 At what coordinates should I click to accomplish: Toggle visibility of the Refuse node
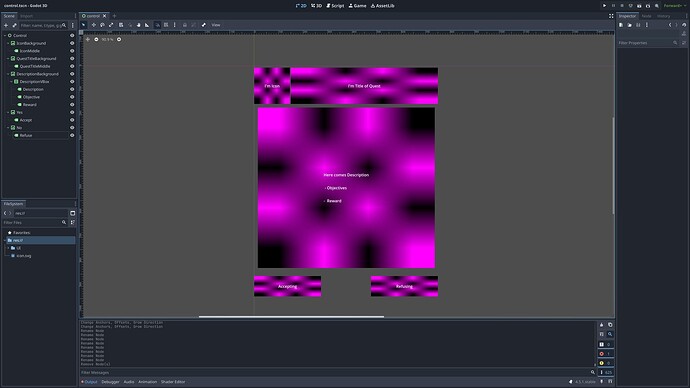(x=72, y=135)
